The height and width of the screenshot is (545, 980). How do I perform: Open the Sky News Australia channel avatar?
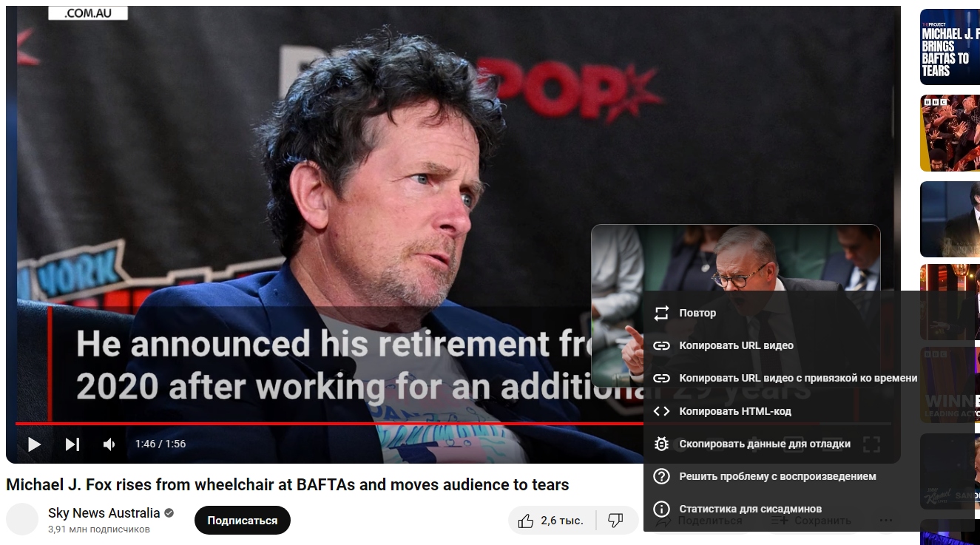click(22, 519)
